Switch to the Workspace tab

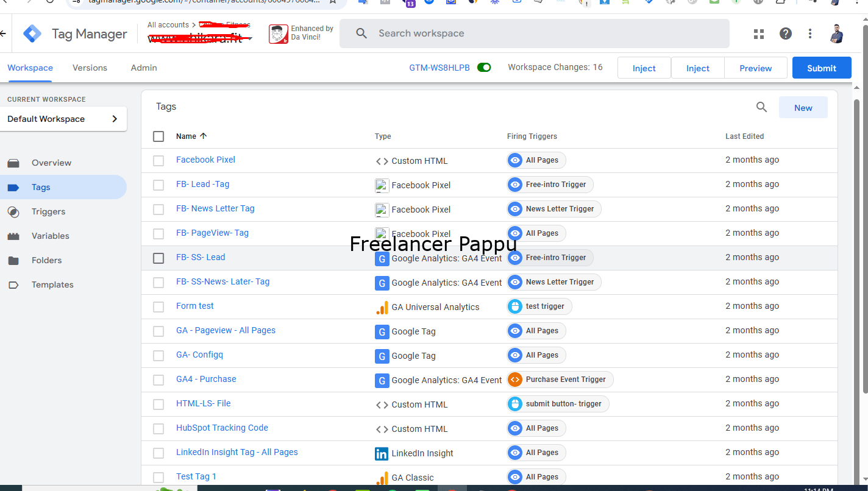[x=30, y=68]
